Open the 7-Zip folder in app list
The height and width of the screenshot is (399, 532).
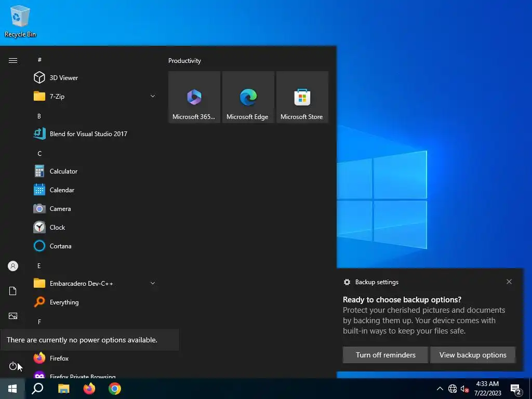pos(95,96)
